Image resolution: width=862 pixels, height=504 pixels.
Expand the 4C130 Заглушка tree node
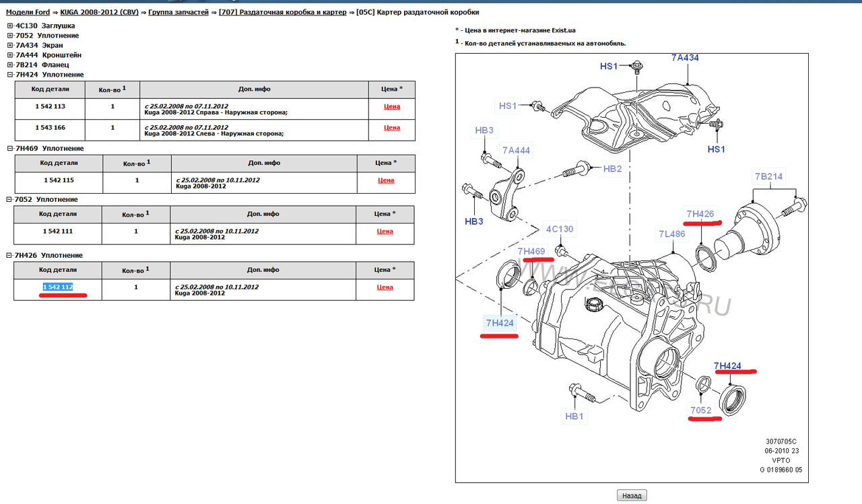(x=10, y=26)
